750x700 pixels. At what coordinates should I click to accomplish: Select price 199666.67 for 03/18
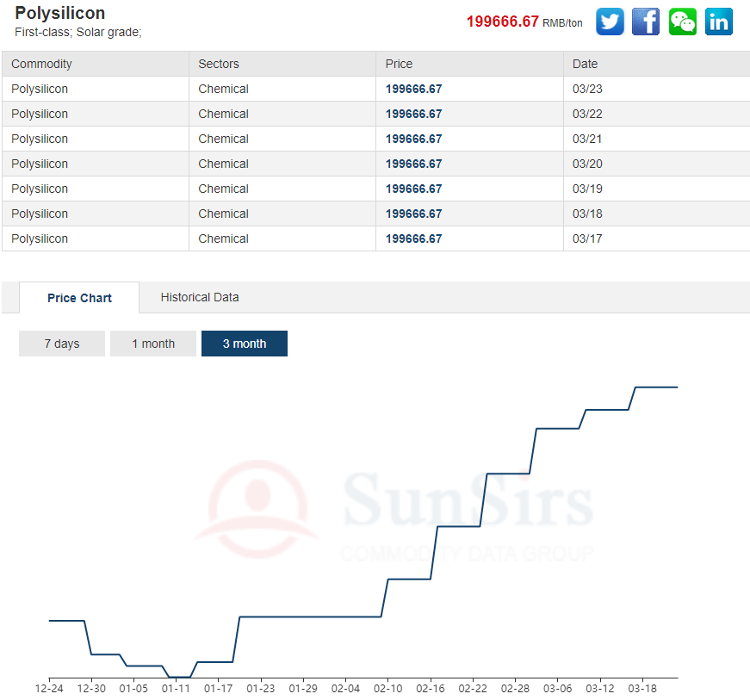[x=413, y=214]
